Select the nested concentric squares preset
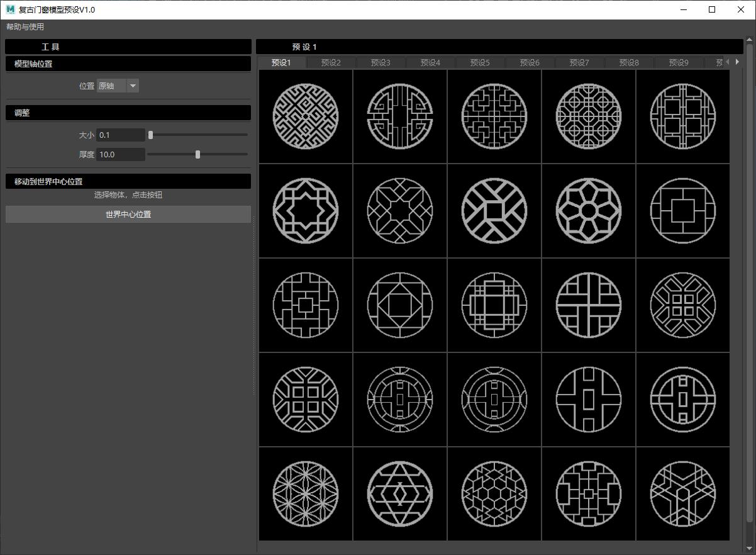Viewport: 756px width, 555px height. tap(683, 211)
